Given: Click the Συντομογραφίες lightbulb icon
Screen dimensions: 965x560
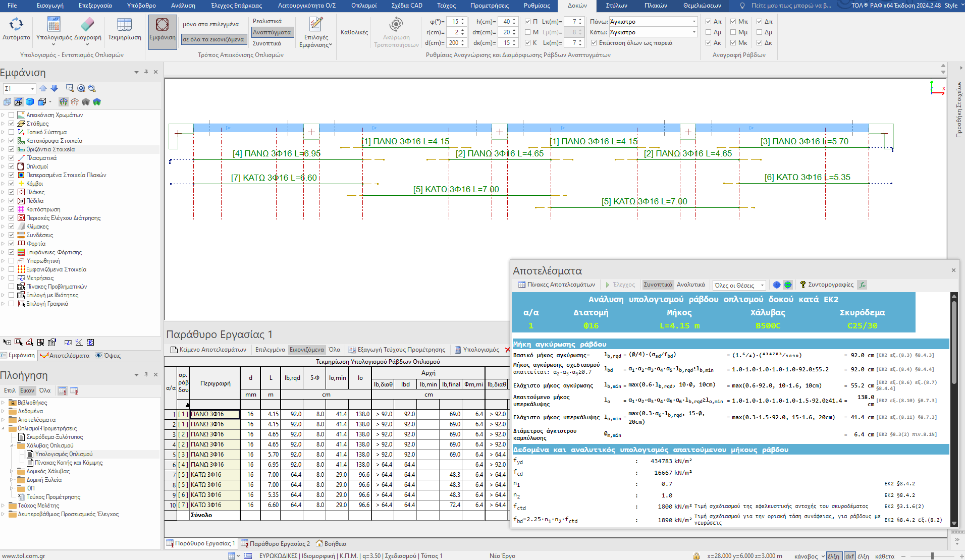Looking at the screenshot, I should coord(803,285).
